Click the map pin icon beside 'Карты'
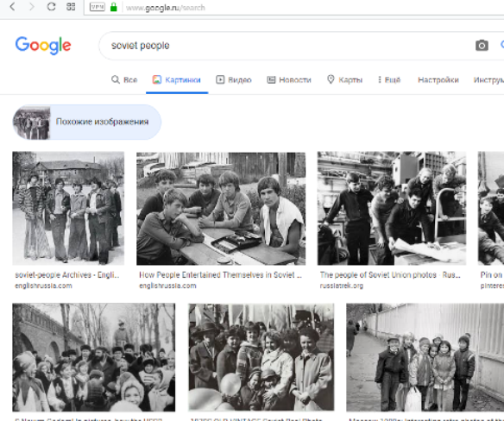 [x=331, y=79]
